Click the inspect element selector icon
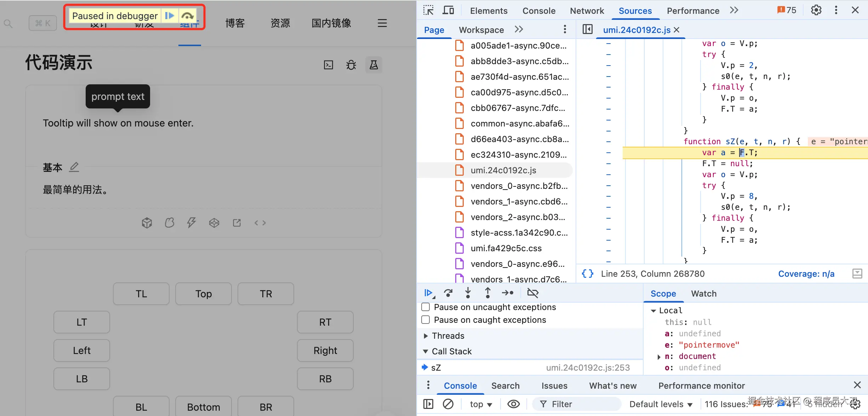This screenshot has height=416, width=868. (x=428, y=11)
